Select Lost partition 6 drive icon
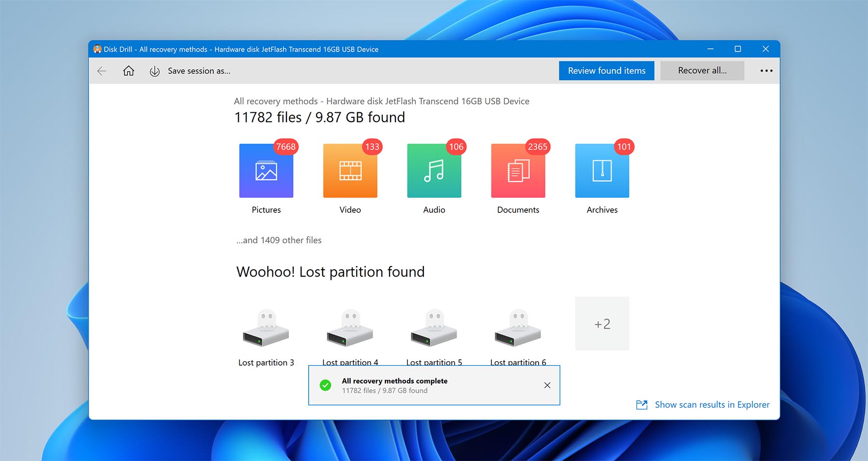Screen dimensions: 868x461 click(518, 328)
